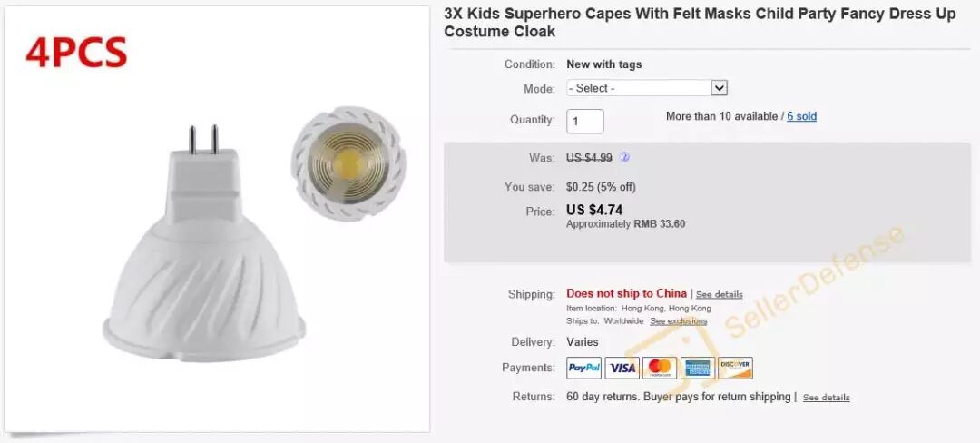Click the crossed-out US $4.99 price
This screenshot has width=980, height=443.
(589, 158)
